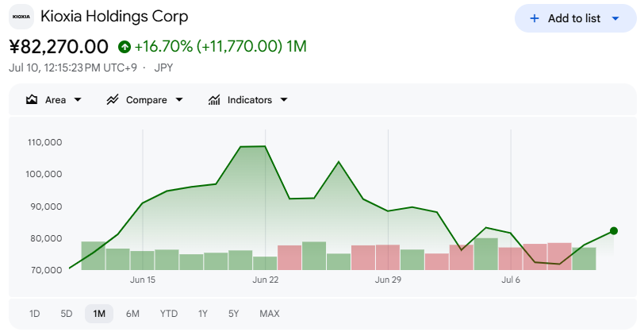
Task: Expand the Indicators dropdown arrow
Action: 284,100
